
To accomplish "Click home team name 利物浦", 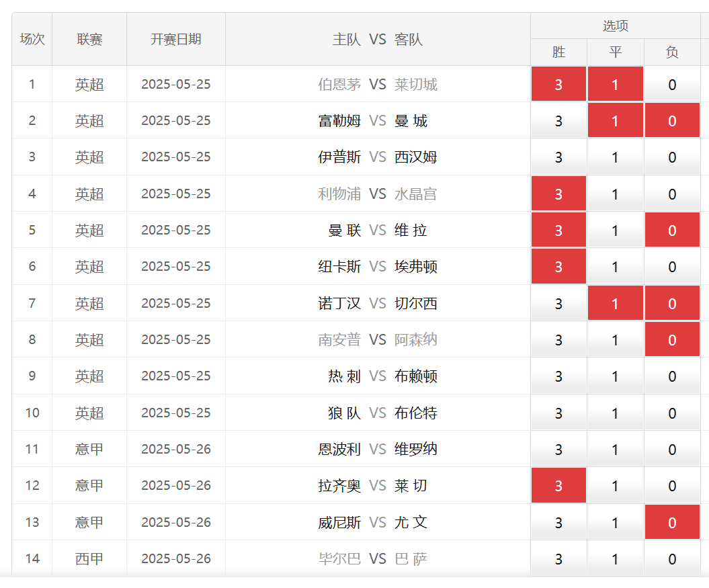I will tap(339, 194).
